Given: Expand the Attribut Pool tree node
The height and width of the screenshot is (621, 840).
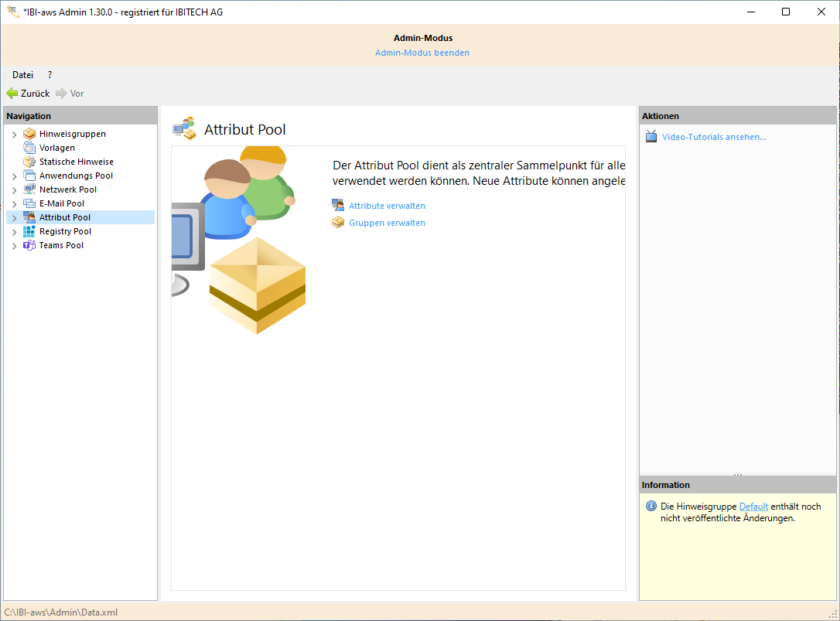Looking at the screenshot, I should [x=14, y=218].
